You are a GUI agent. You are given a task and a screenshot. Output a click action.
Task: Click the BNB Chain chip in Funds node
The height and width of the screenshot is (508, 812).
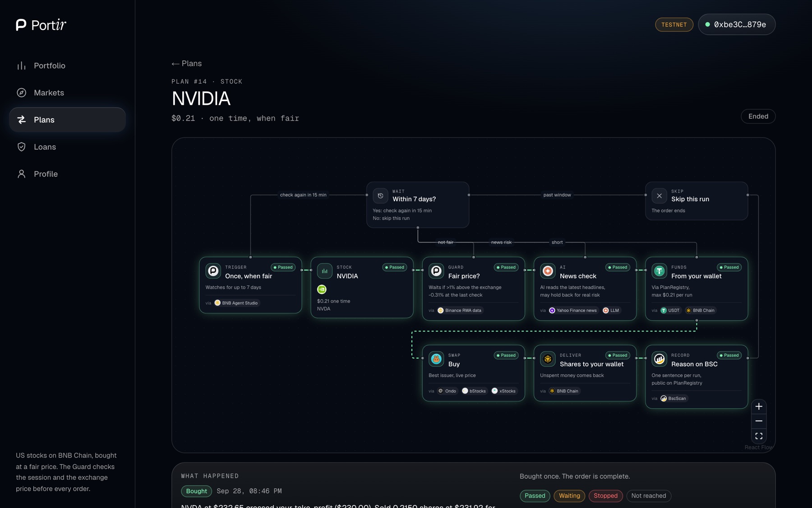pyautogui.click(x=700, y=310)
